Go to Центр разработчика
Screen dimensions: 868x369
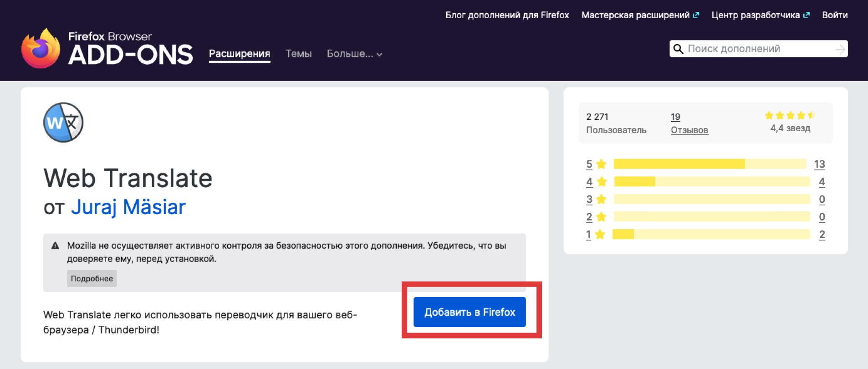tap(761, 15)
